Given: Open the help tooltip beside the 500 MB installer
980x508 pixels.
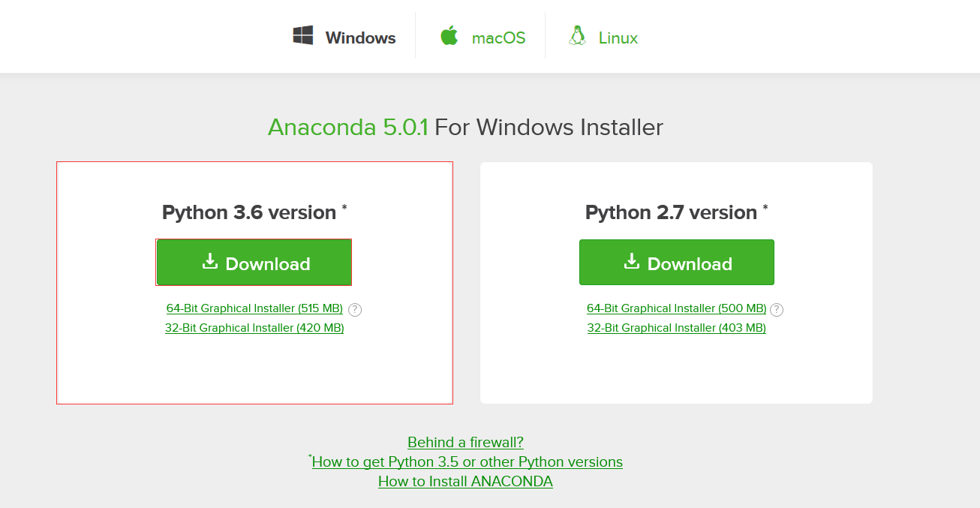Looking at the screenshot, I should (x=777, y=309).
